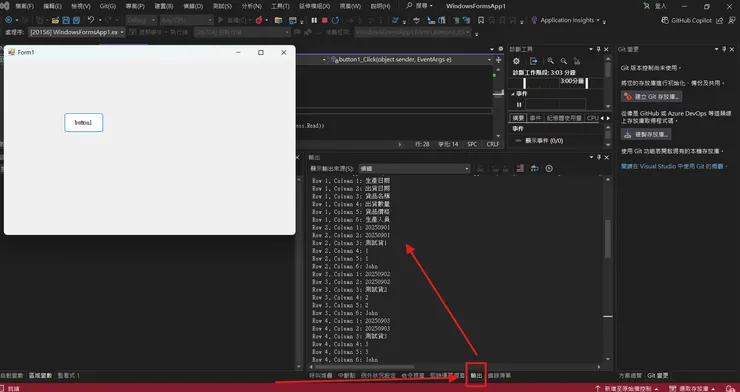The height and width of the screenshot is (392, 740).
Task: Click the bookmark icon in toolbar
Action: (480, 20)
